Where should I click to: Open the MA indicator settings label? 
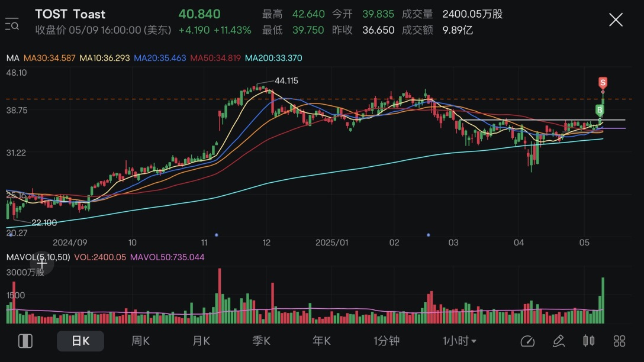click(x=13, y=58)
